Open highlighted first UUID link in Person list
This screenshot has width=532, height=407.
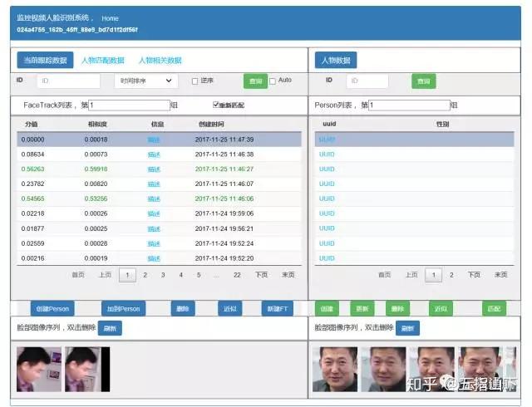pos(327,140)
